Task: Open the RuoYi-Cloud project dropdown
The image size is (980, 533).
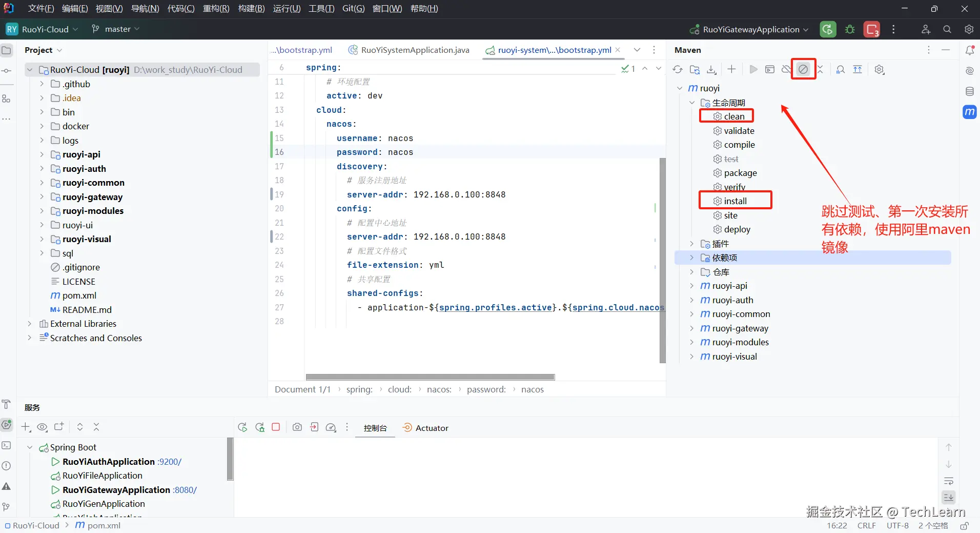Action: [x=43, y=29]
